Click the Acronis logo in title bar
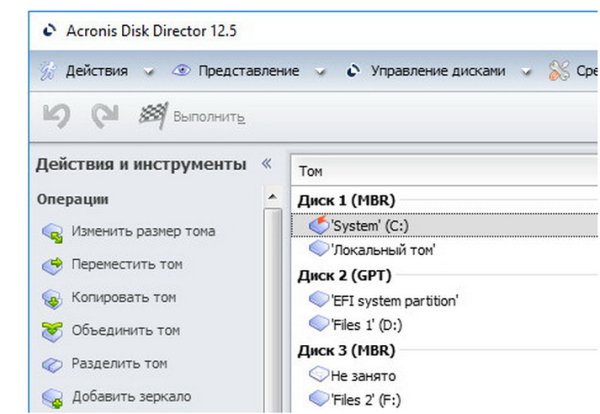This screenshot has width=600, height=414. click(49, 31)
